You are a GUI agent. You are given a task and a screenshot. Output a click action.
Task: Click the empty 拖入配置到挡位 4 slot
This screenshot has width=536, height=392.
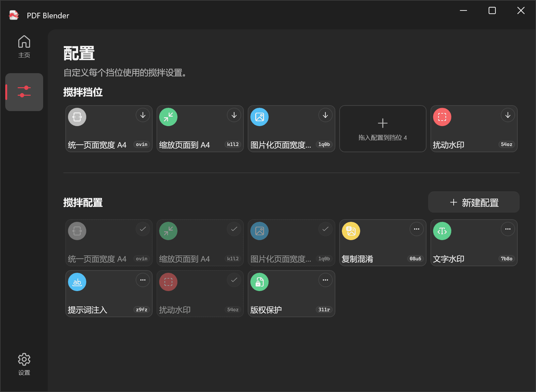pos(383,129)
